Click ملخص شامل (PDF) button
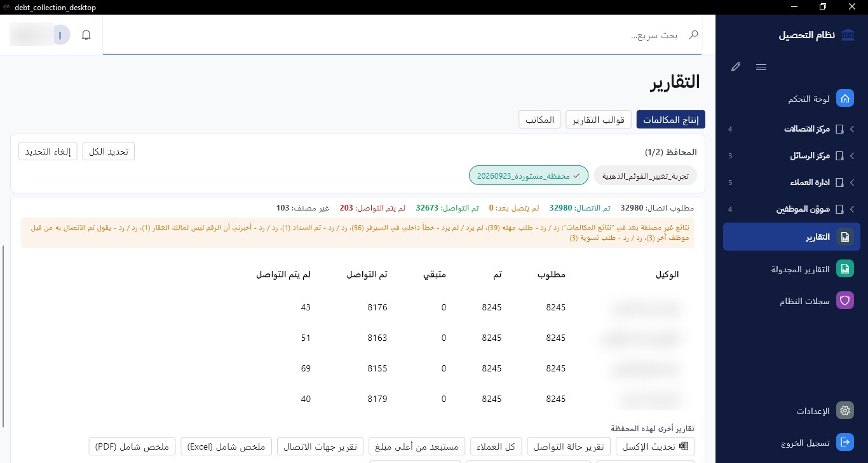 click(133, 446)
